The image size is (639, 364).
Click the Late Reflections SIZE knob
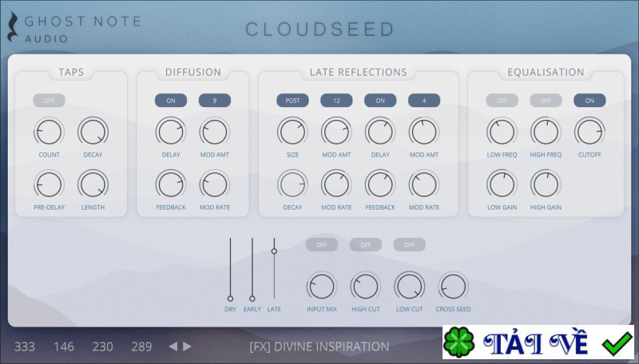click(292, 132)
